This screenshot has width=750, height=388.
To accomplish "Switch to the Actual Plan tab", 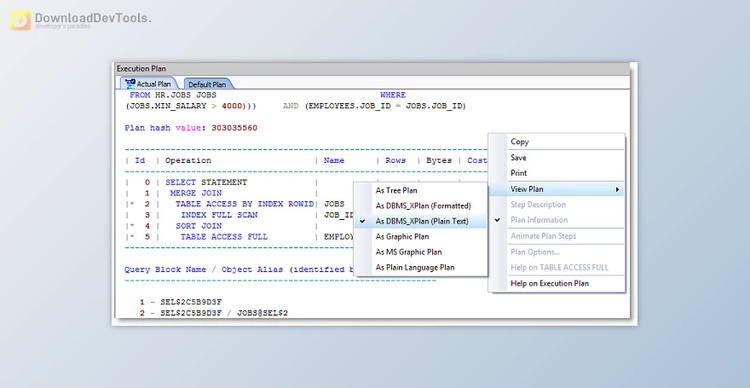I will click(149, 84).
